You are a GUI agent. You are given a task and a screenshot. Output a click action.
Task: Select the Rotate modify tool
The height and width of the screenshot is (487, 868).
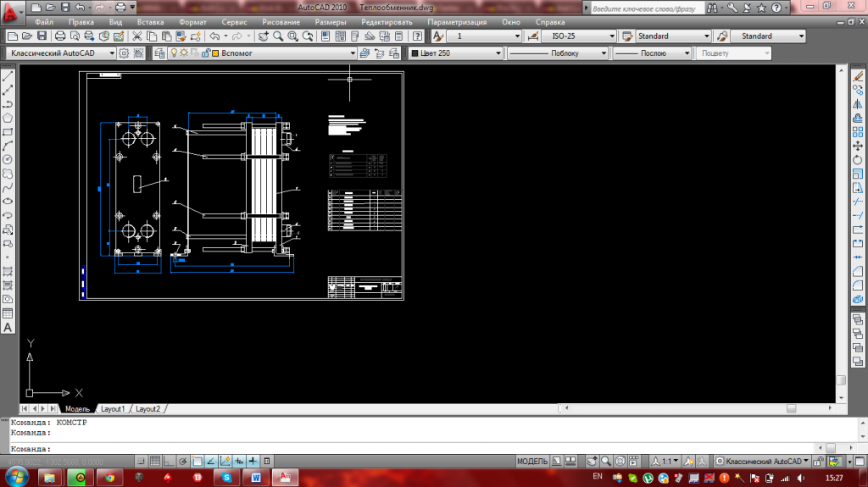pyautogui.click(x=858, y=160)
